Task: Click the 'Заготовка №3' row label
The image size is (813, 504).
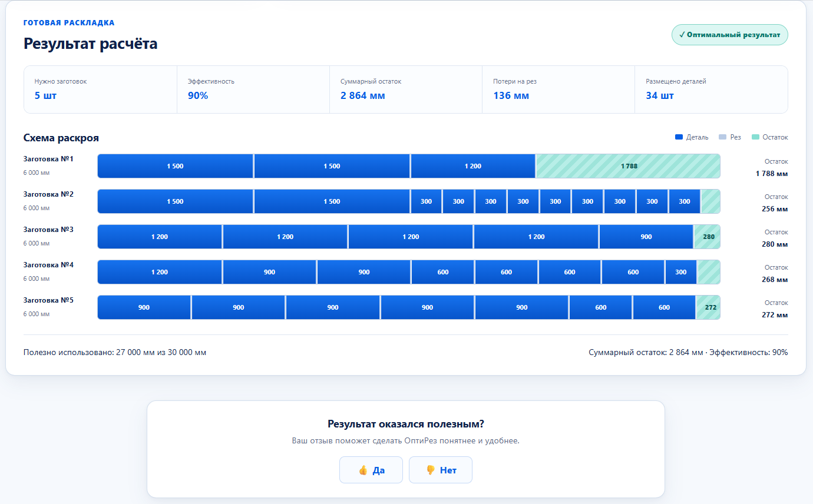Action: [x=48, y=230]
